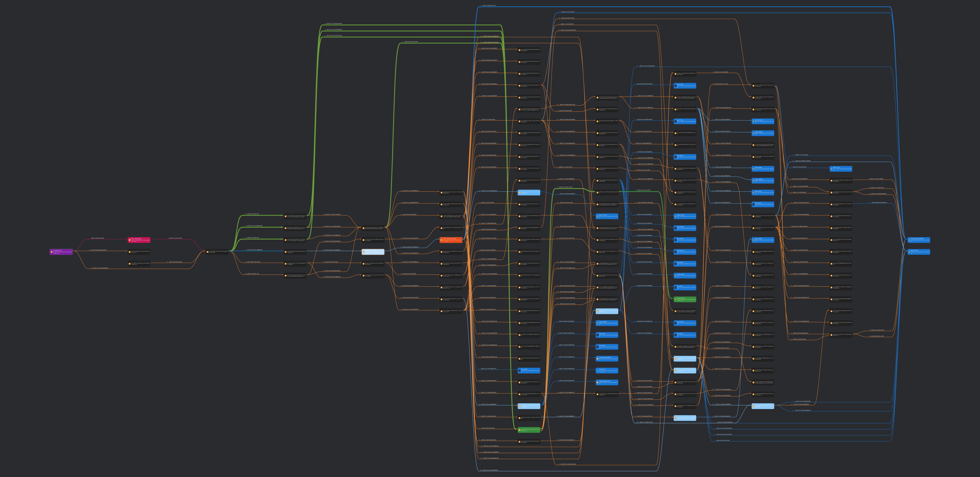This screenshot has width=980, height=477.
Task: Click bitcoin icon on orange-red LABEL node
Action: click(x=441, y=240)
